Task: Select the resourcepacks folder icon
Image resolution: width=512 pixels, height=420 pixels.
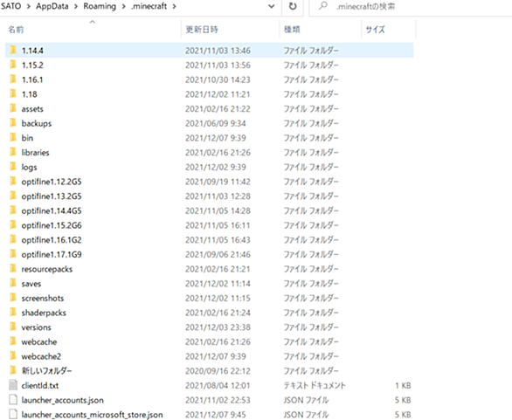Action: [13, 269]
